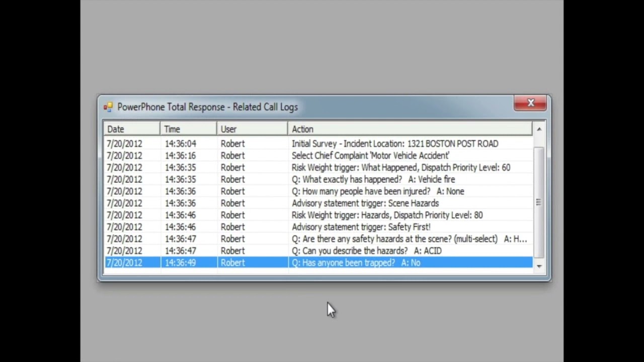The width and height of the screenshot is (644, 362).
Task: Select the 'Can you describe the hazards?' row
Action: [x=318, y=251]
